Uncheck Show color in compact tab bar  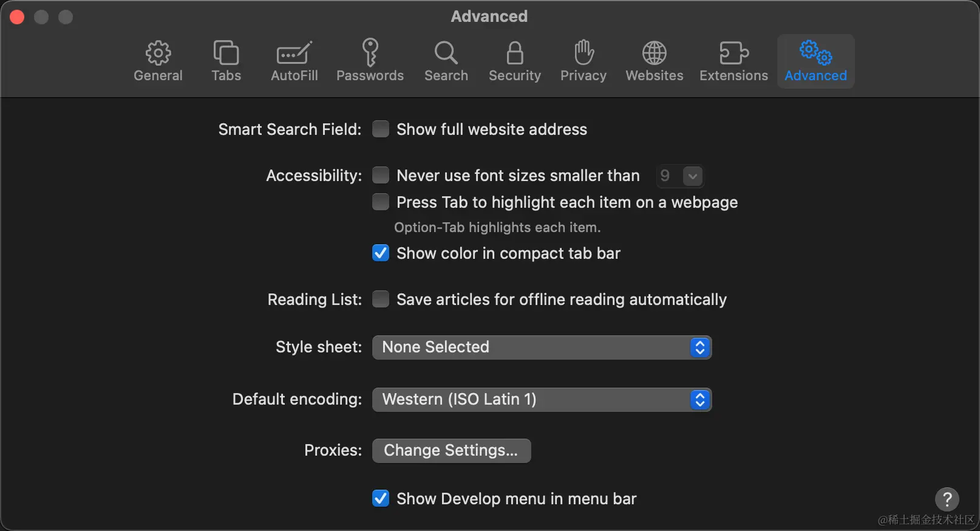(x=381, y=253)
